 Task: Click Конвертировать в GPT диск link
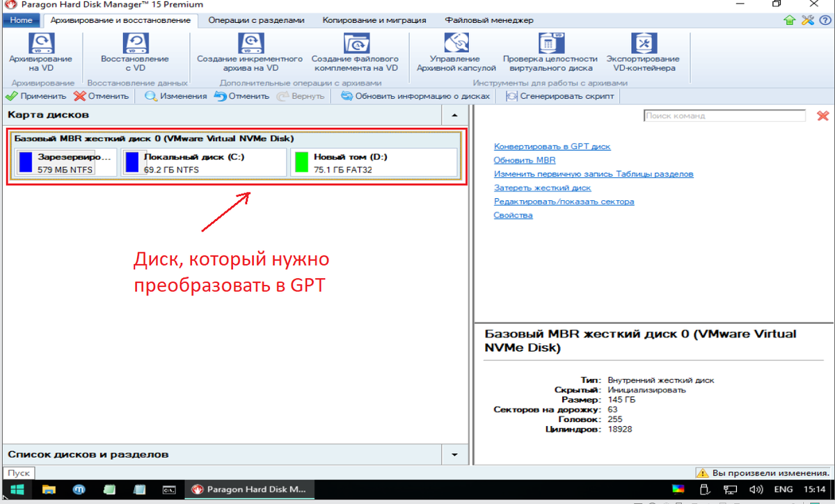click(x=552, y=147)
